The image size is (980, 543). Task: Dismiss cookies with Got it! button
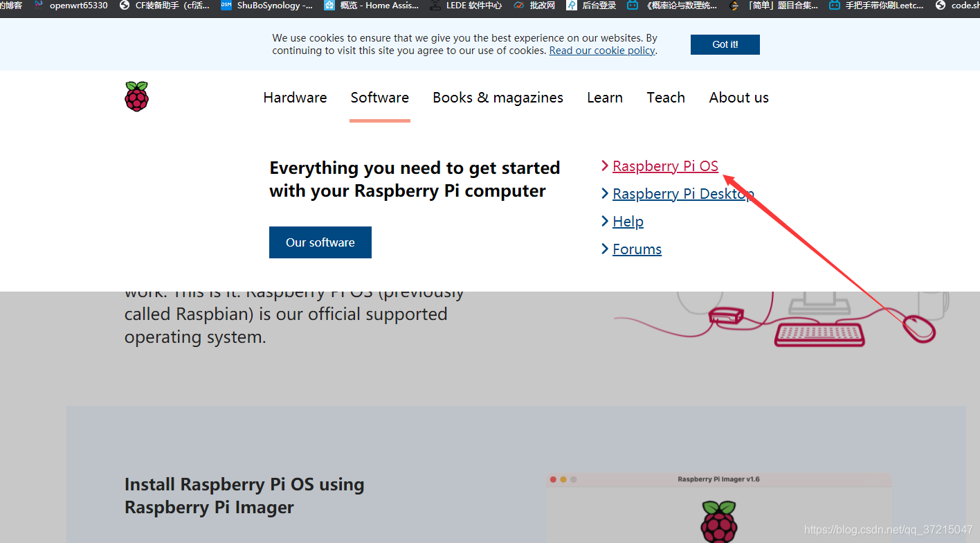point(725,44)
